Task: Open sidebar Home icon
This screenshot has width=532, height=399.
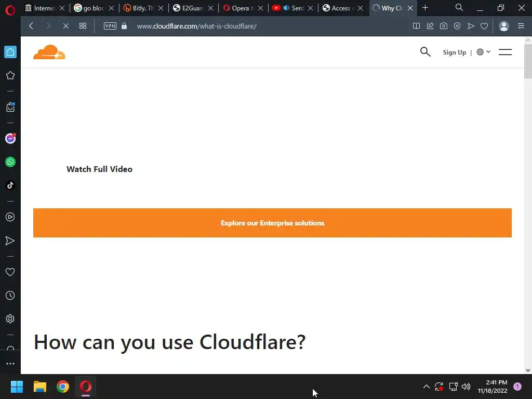Action: point(10,52)
